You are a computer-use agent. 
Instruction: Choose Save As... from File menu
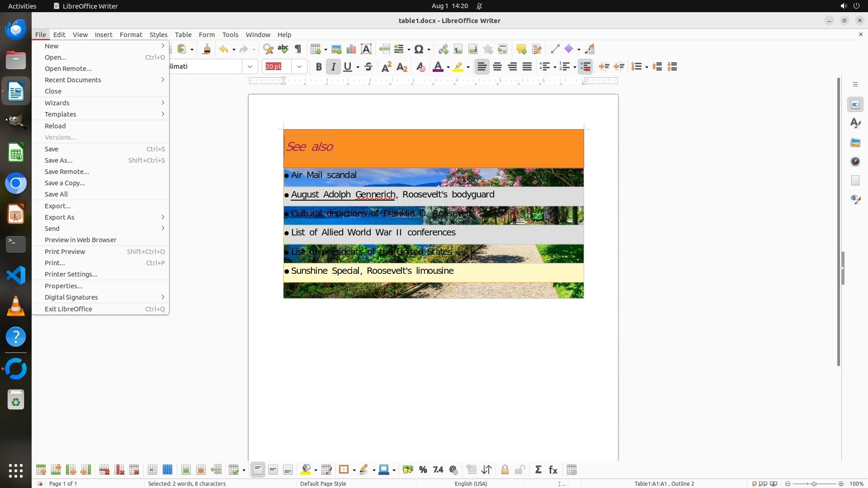click(x=59, y=160)
